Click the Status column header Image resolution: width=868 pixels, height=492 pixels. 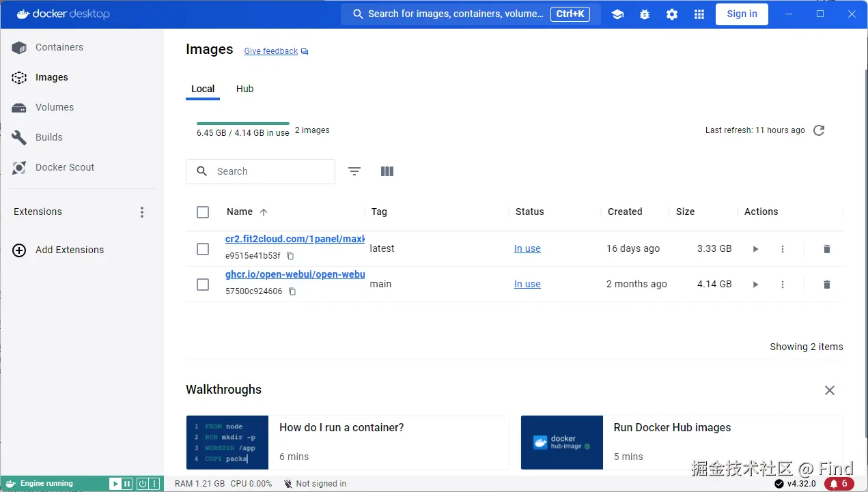point(529,212)
